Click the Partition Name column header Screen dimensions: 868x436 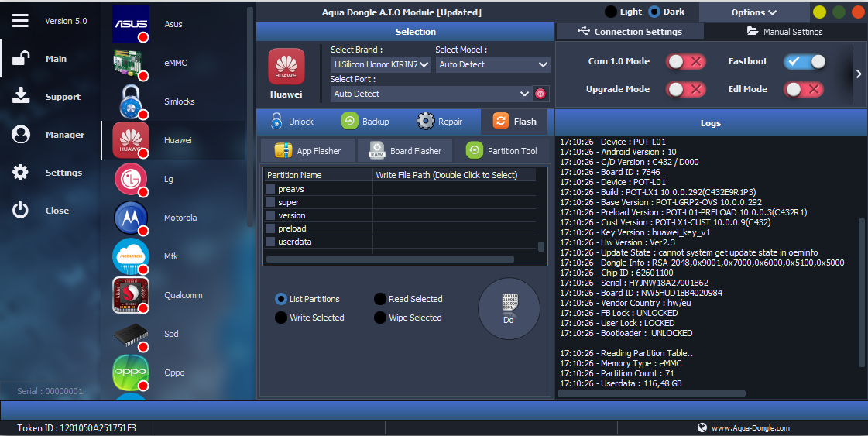click(317, 174)
